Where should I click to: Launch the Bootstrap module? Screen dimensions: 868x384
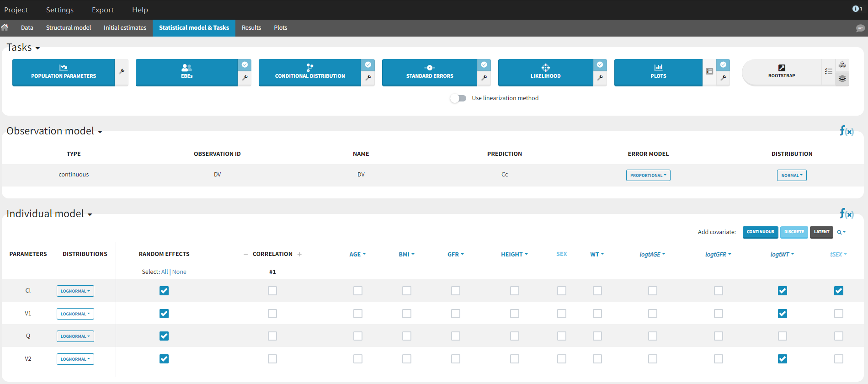click(x=782, y=72)
